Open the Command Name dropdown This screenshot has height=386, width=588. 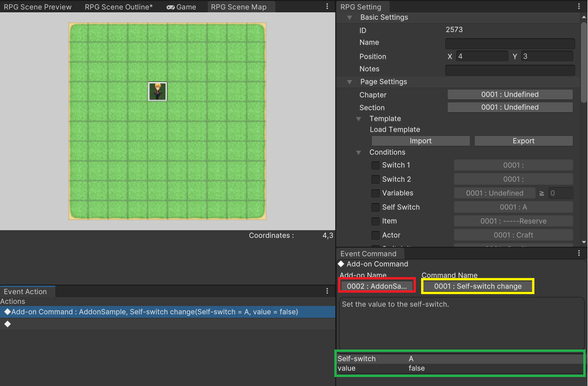pos(478,286)
